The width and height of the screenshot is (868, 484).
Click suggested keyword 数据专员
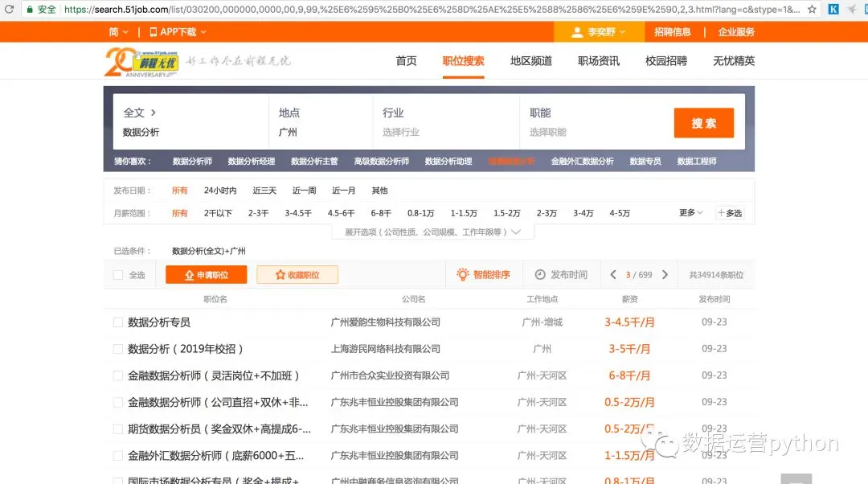point(645,161)
